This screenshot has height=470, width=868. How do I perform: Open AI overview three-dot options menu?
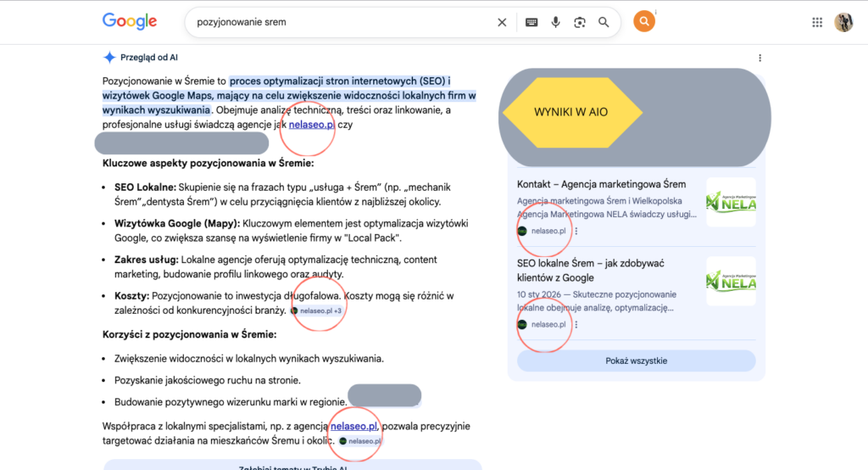[x=760, y=58]
